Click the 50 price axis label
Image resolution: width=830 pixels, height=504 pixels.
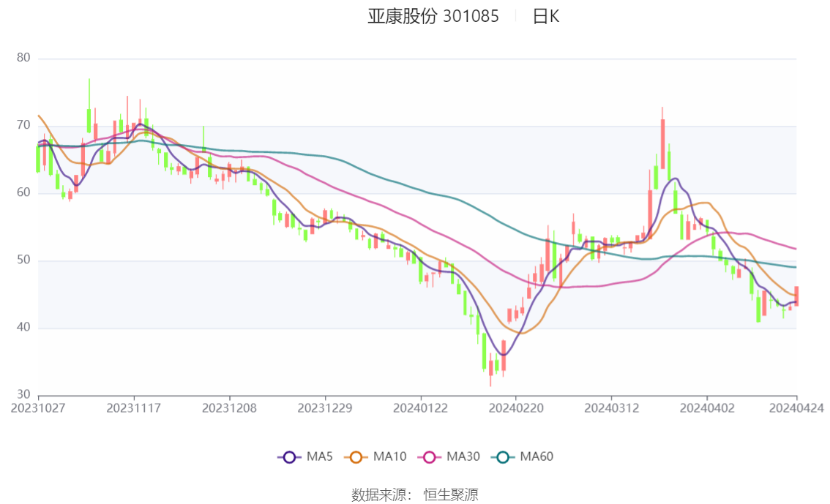(x=23, y=260)
